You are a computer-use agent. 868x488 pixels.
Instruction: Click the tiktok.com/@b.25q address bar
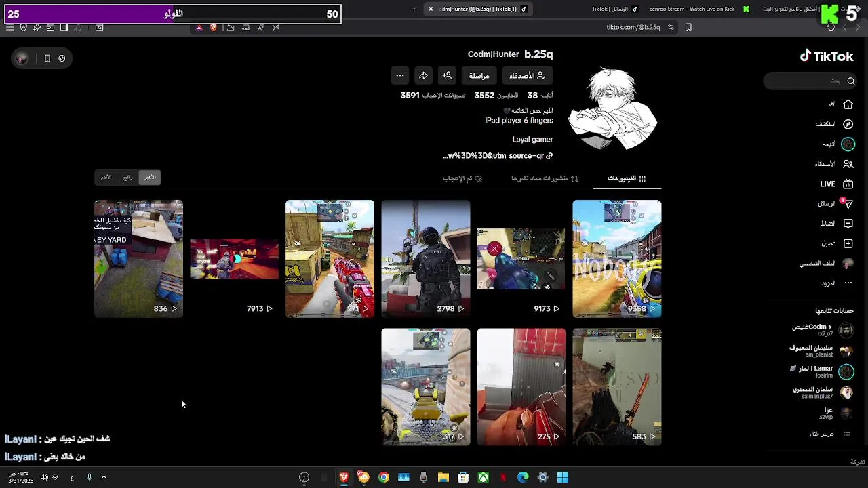[x=633, y=27]
